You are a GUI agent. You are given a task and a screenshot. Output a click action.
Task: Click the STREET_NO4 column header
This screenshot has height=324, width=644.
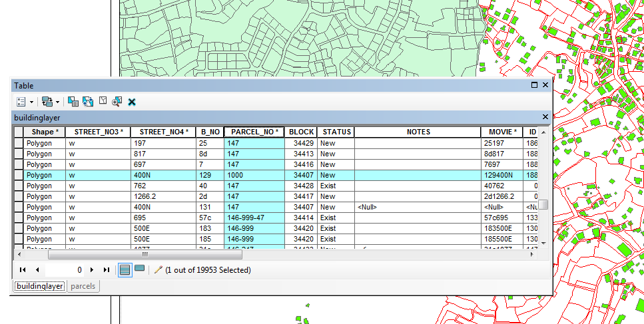(x=163, y=132)
